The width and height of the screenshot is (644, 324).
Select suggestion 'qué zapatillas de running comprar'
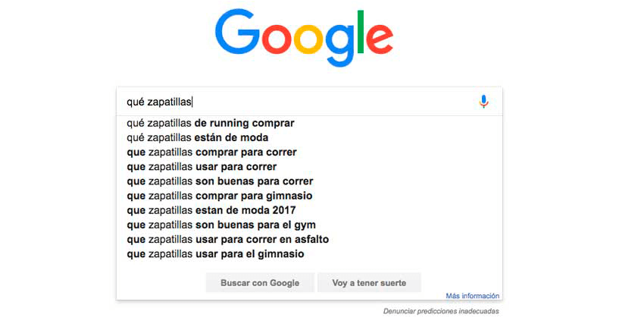[211, 123]
